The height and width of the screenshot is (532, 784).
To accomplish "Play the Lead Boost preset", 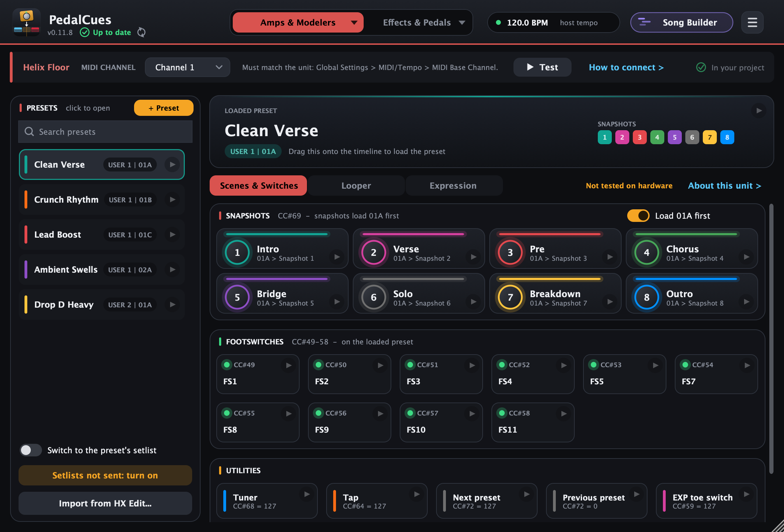I will pyautogui.click(x=172, y=234).
